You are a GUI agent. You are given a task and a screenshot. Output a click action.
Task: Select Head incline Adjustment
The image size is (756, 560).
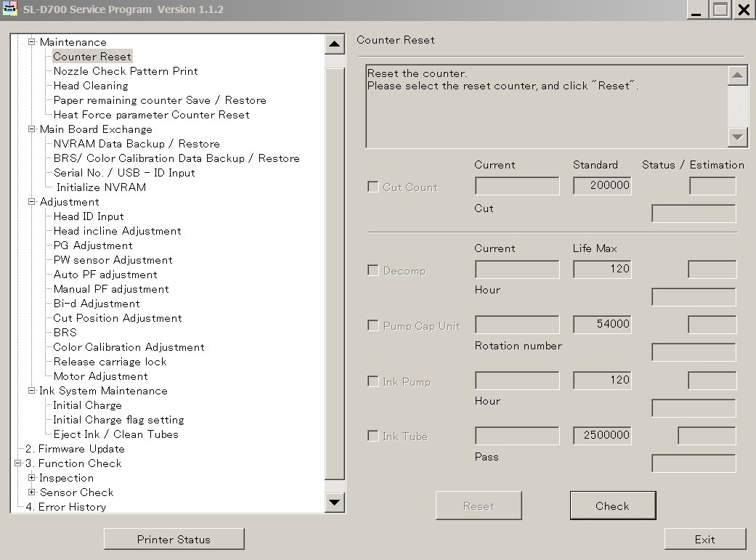[x=117, y=230]
